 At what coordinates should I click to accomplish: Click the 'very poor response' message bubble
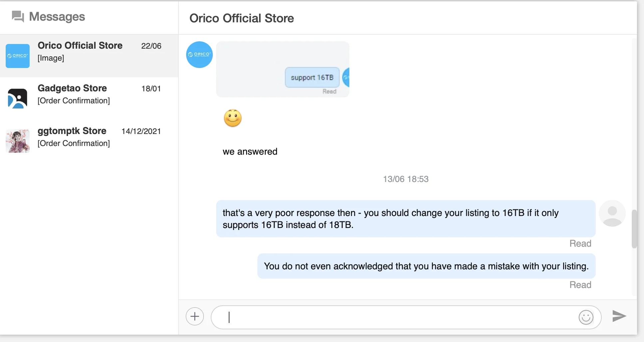click(x=406, y=219)
